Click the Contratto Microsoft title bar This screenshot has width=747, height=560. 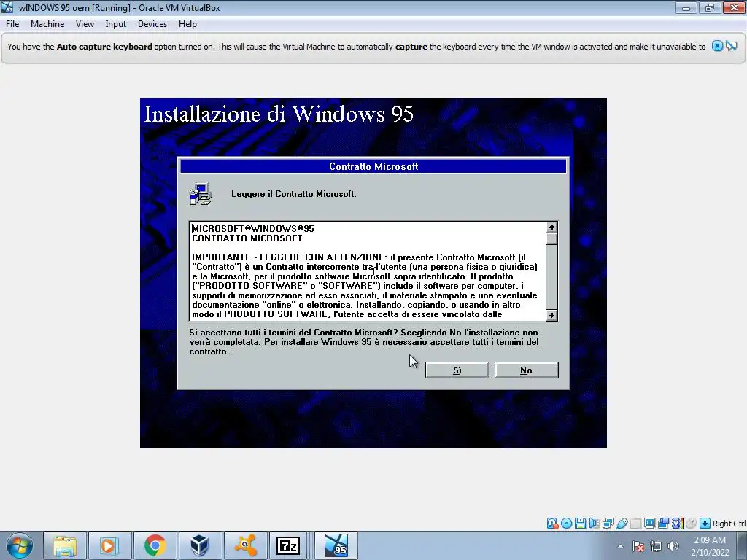[373, 166]
